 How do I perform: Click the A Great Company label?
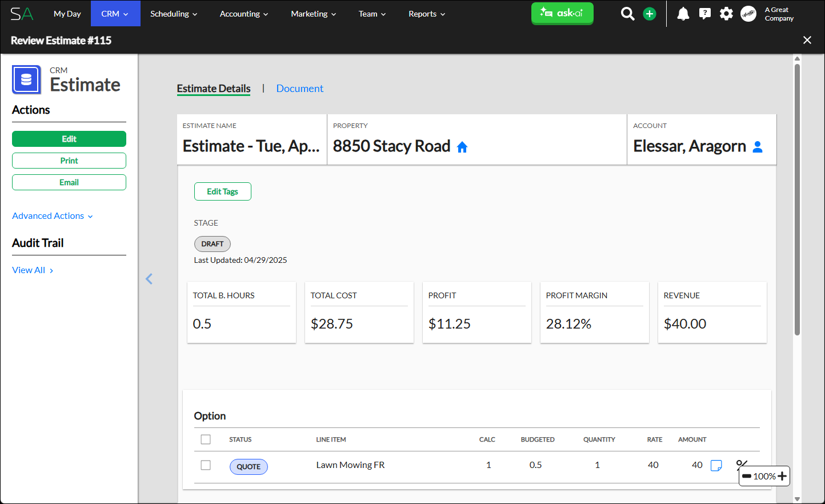pyautogui.click(x=779, y=14)
